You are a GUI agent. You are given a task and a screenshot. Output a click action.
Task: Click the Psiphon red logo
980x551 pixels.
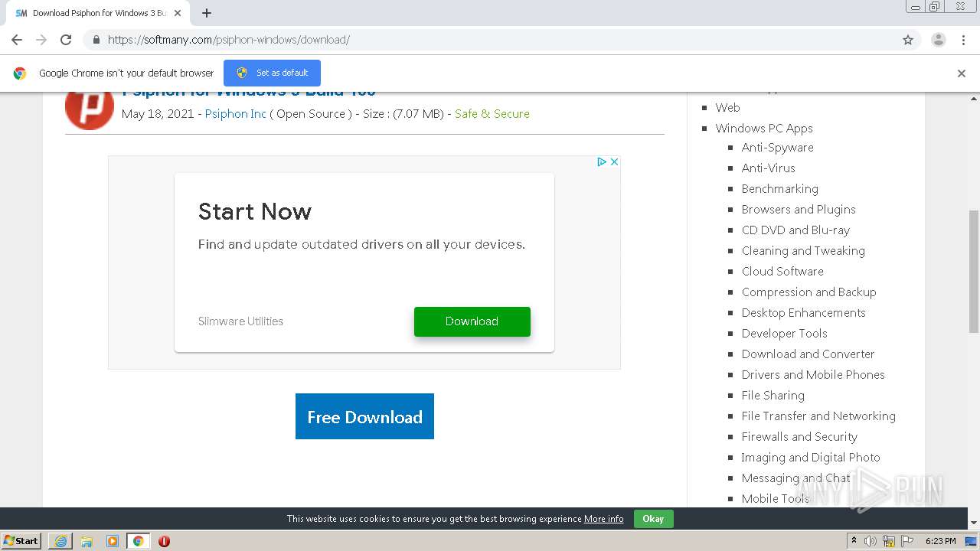pyautogui.click(x=90, y=107)
